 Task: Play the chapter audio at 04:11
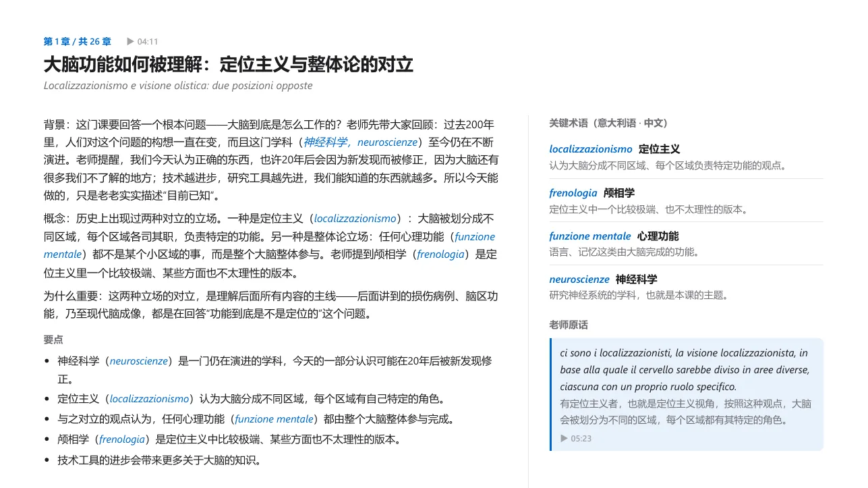click(x=142, y=42)
